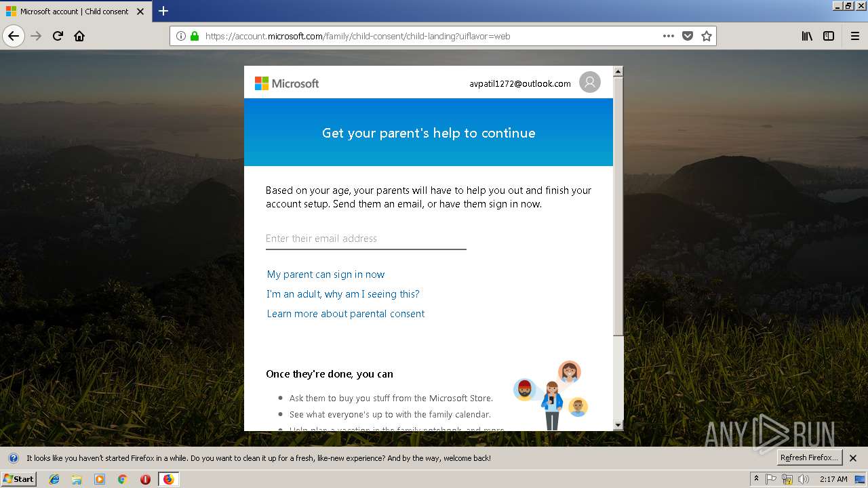Open the Library bookmarks icon
This screenshot has width=868, height=488.
[x=807, y=36]
